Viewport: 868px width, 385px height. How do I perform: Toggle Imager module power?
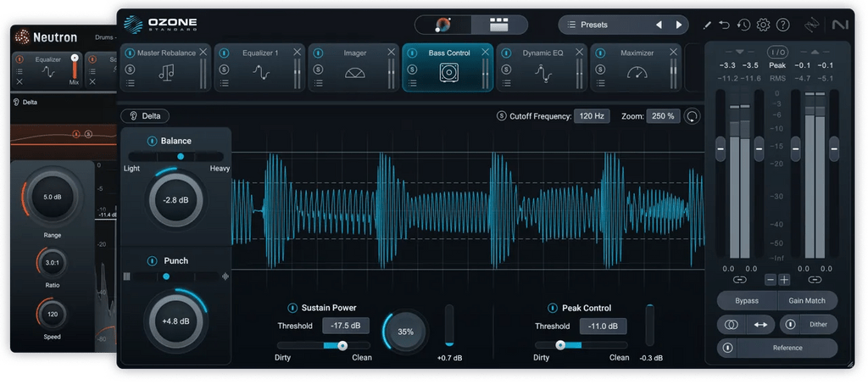(x=319, y=53)
